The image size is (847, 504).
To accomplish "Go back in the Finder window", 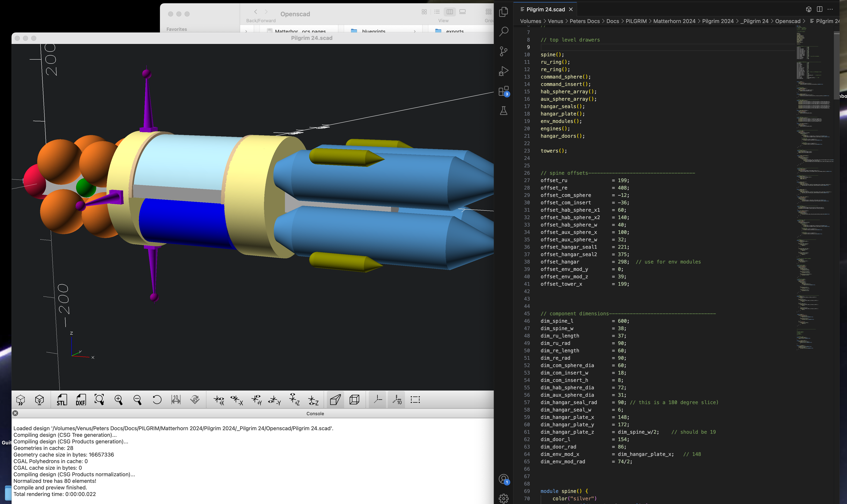I will [256, 12].
